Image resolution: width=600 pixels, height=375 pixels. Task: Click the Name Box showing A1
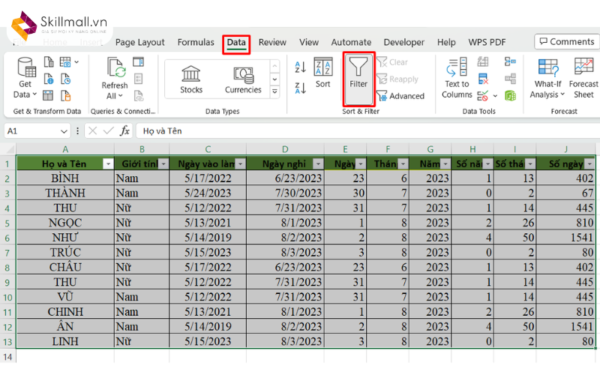coord(31,131)
